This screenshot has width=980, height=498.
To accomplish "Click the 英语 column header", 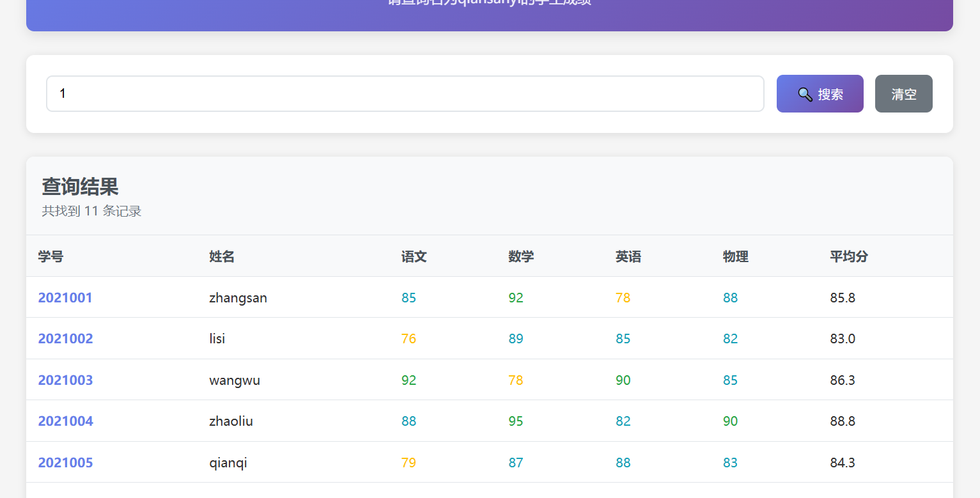I will point(628,256).
